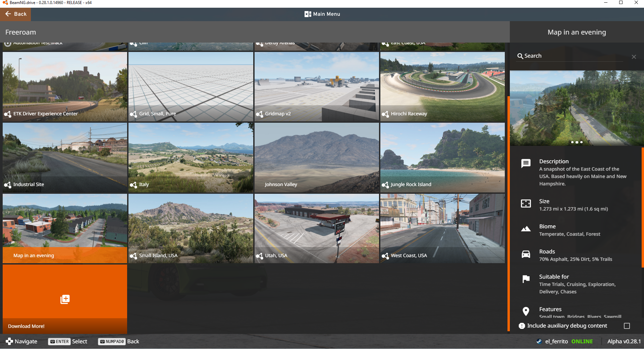Select the Johnson Valley map tile
Screen dimensions: 644x349
317,158
